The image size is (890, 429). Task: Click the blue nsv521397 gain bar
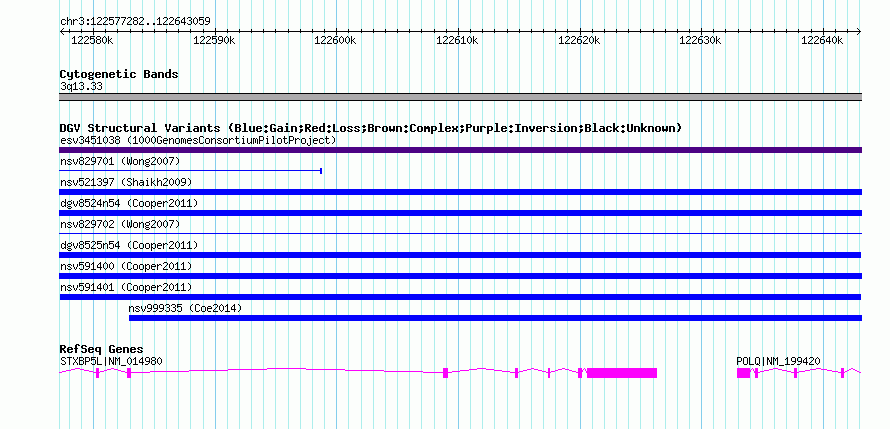click(460, 192)
